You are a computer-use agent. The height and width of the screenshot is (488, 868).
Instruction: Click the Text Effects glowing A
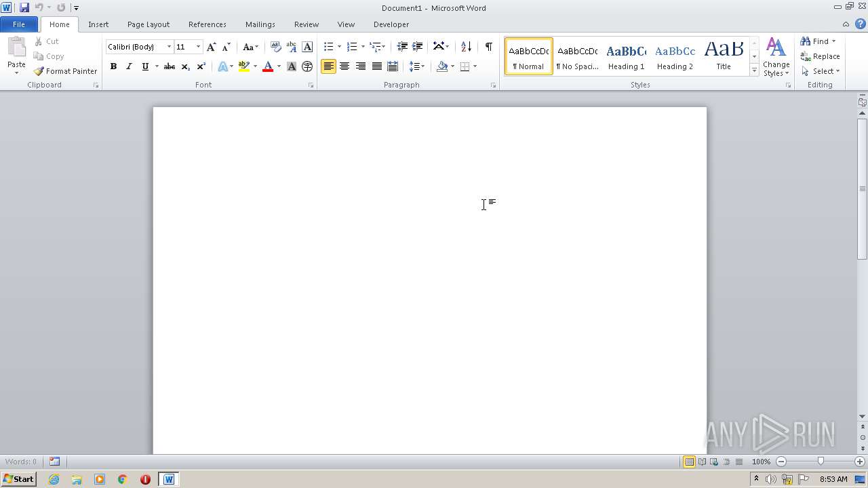coord(222,66)
